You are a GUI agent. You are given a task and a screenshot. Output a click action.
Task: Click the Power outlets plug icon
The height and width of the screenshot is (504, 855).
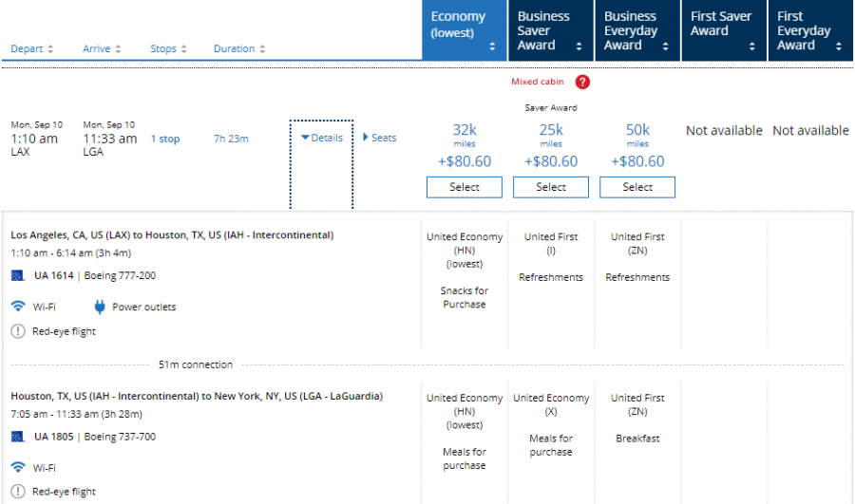pyautogui.click(x=100, y=307)
